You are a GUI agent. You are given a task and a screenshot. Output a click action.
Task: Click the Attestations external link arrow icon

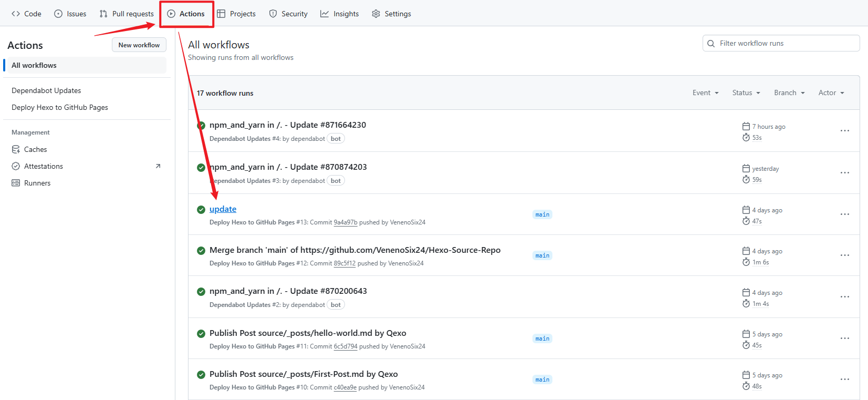[158, 167]
